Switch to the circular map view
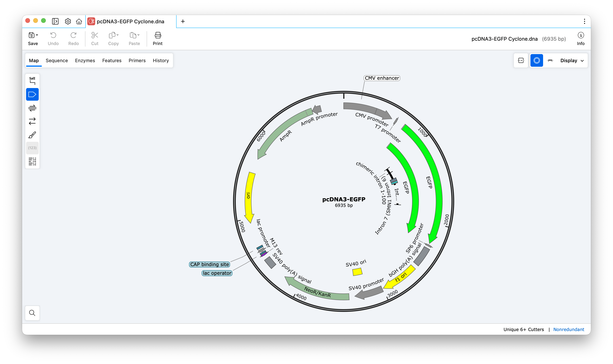The height and width of the screenshot is (364, 613). point(536,61)
